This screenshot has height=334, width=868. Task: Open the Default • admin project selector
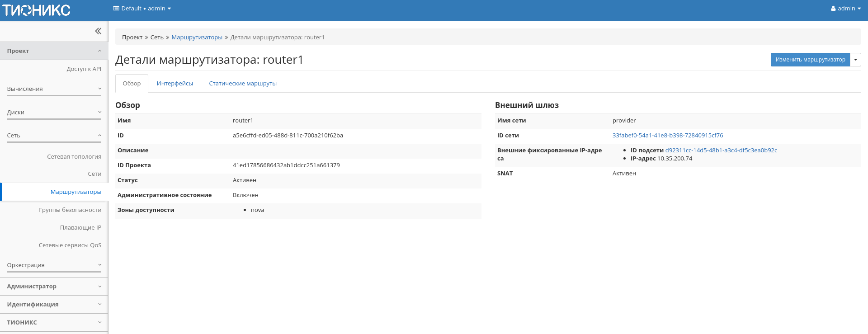pyautogui.click(x=142, y=9)
